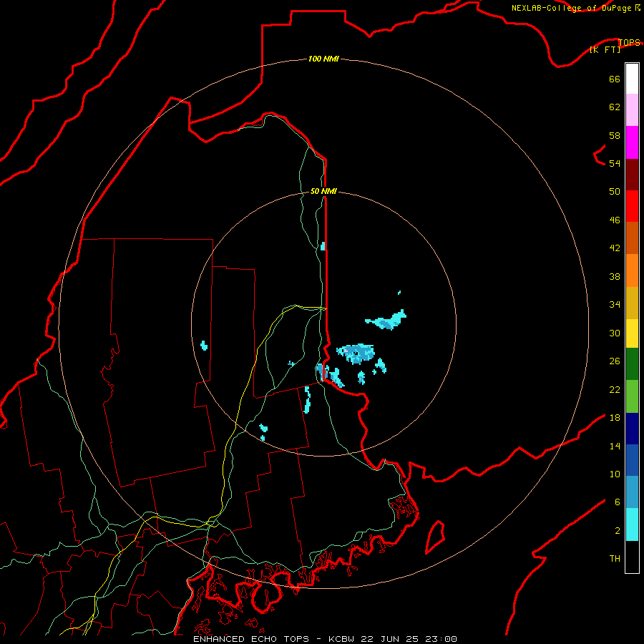
Task: Click the gold 34-38 legend swatch
Action: tap(632, 303)
